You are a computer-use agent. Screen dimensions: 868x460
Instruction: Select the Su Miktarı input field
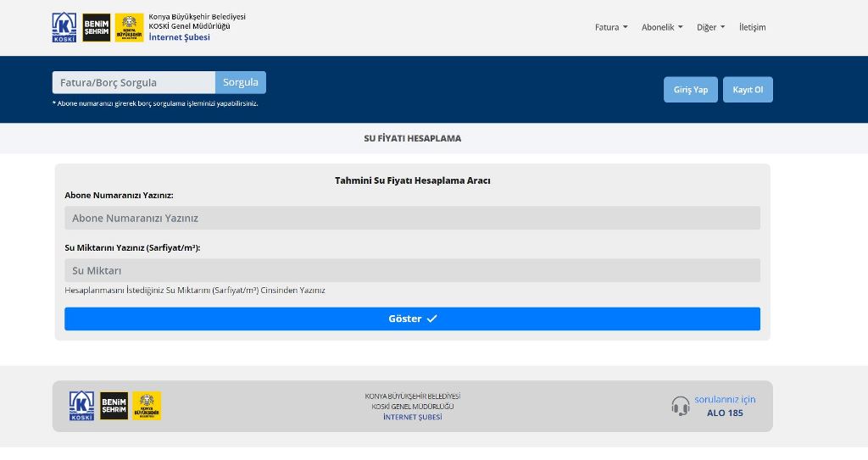pos(412,270)
